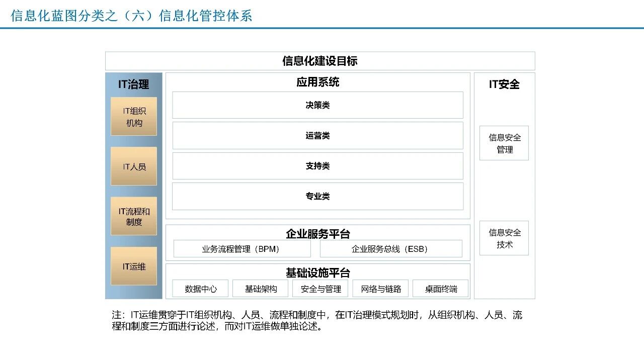Select the IT人员 block
Viewport: 644px width, 362px height.
click(x=134, y=166)
